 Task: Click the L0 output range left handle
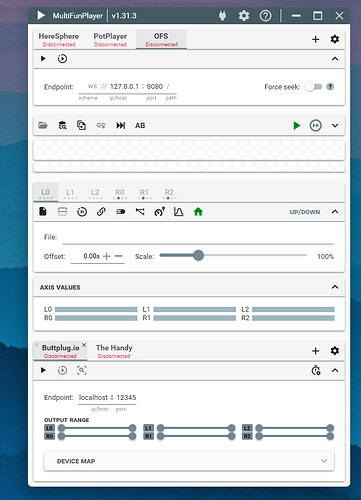click(x=61, y=428)
